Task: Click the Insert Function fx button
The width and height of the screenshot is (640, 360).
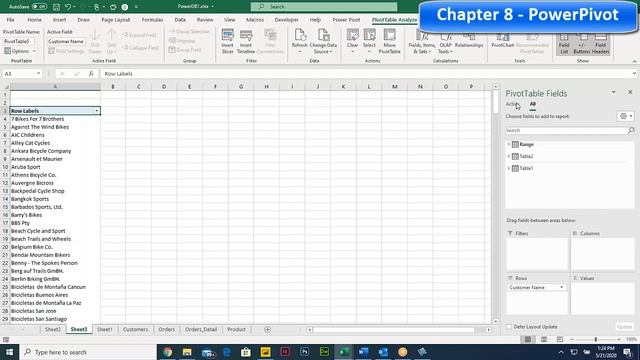Action: tap(91, 73)
